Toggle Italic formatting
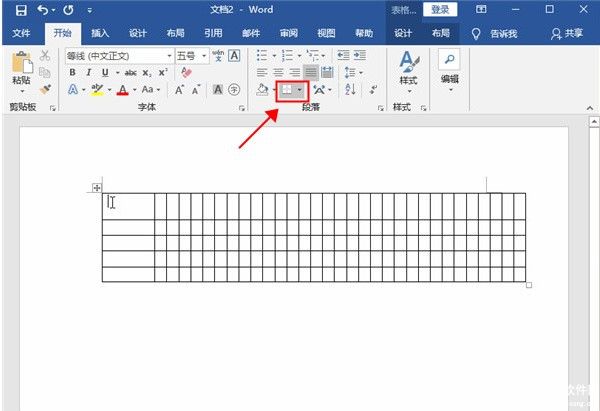This screenshot has height=411, width=600. (x=88, y=73)
